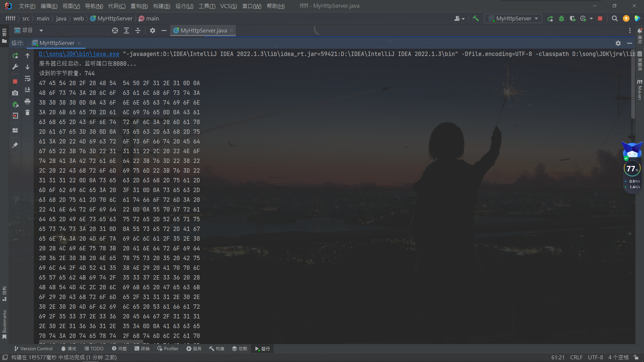Rerun MyHttpServer in the run panel

pos(15,56)
